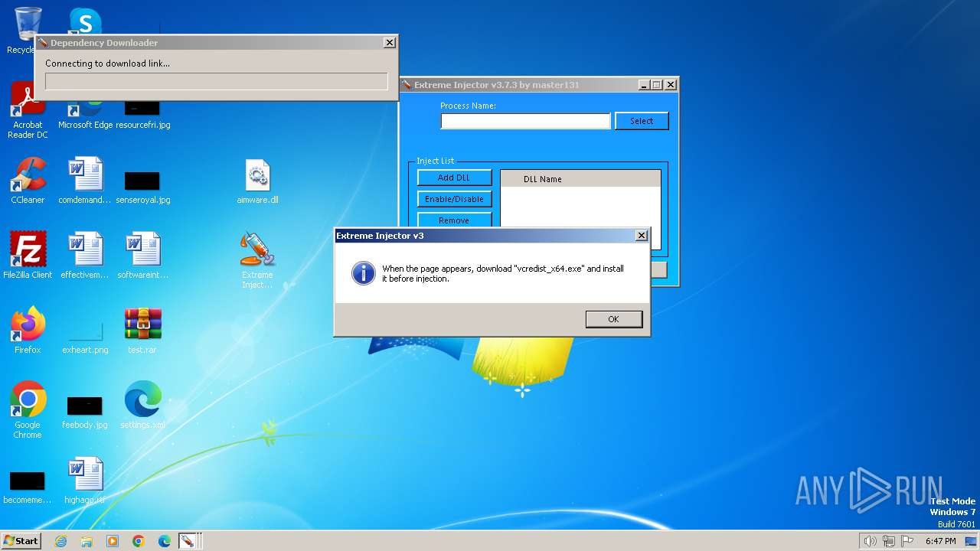Viewport: 980px width, 551px height.
Task: Open the Skype desktop shortcut
Action: coord(85,21)
